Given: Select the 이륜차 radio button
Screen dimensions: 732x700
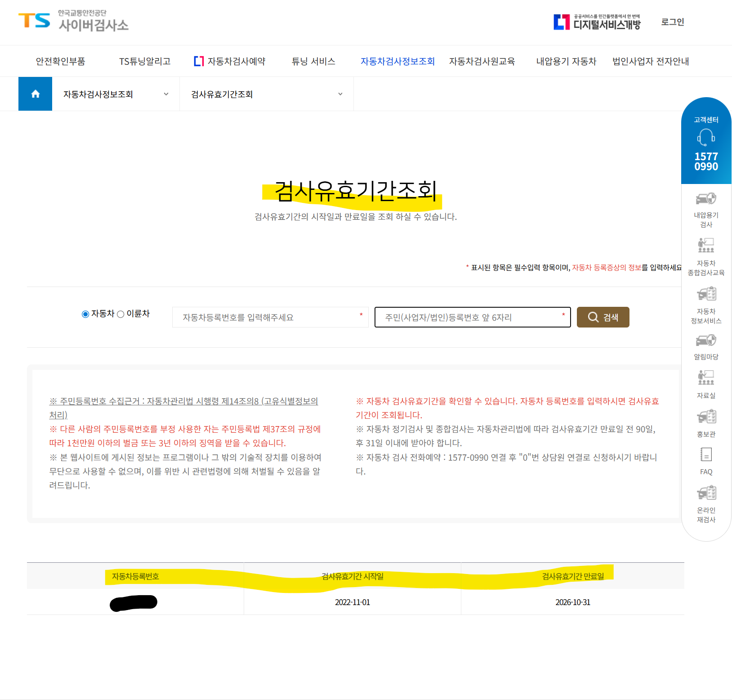Looking at the screenshot, I should click(x=120, y=314).
